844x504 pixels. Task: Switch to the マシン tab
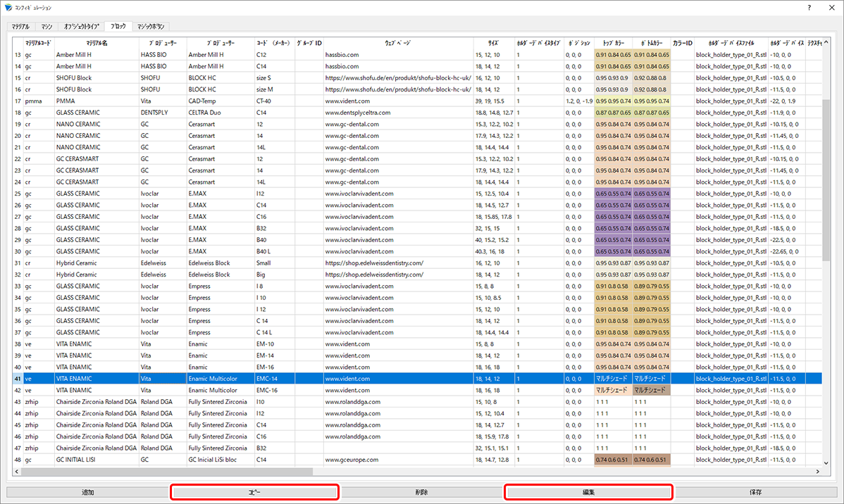46,26
